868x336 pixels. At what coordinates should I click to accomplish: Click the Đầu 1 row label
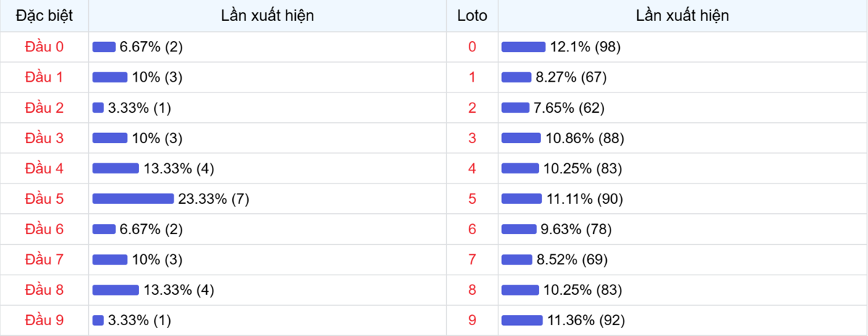[x=44, y=77]
